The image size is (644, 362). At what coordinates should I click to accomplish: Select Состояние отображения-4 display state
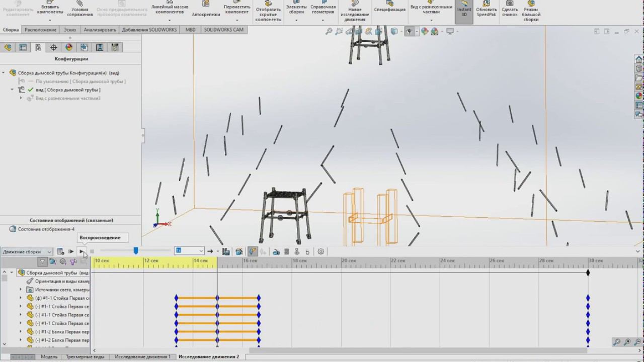pyautogui.click(x=46, y=229)
